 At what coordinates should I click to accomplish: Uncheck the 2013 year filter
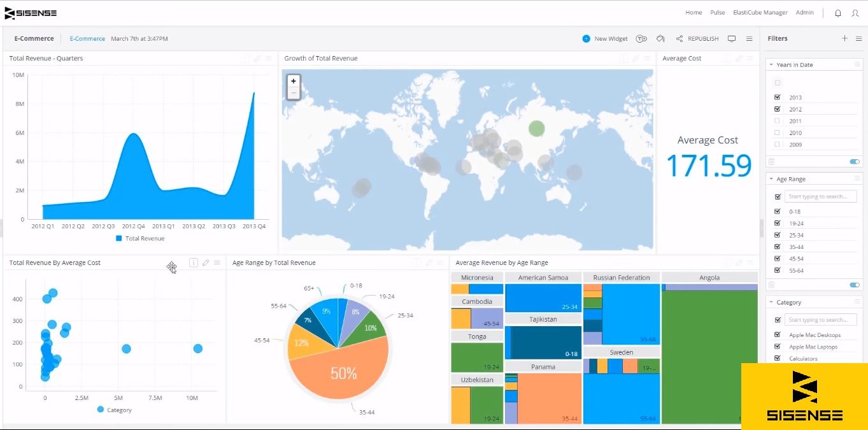pos(777,97)
